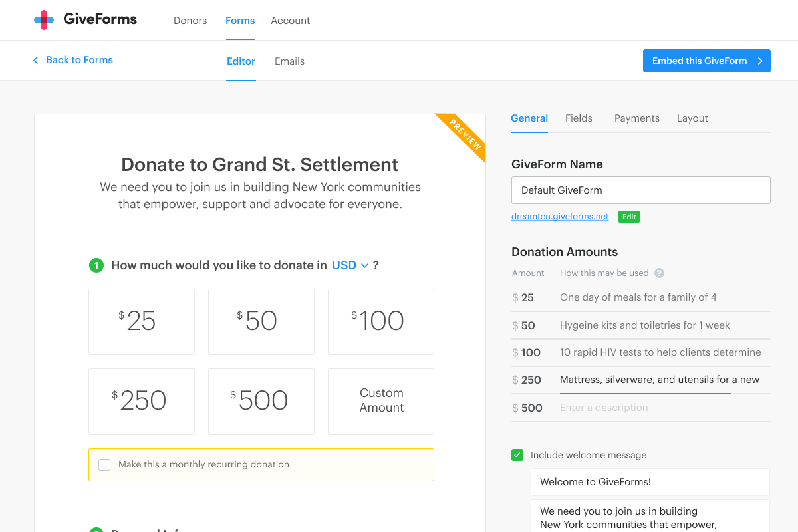The image size is (798, 532).
Task: Uncheck 'Include welcome message' checkbox
Action: coord(517,455)
